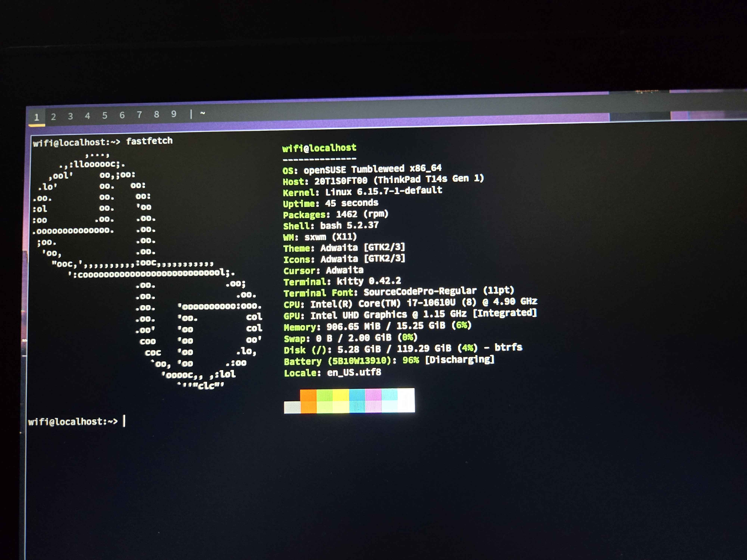This screenshot has height=560, width=747.
Task: Click 'Shell: bash 5.2.37' line
Action: click(x=331, y=225)
